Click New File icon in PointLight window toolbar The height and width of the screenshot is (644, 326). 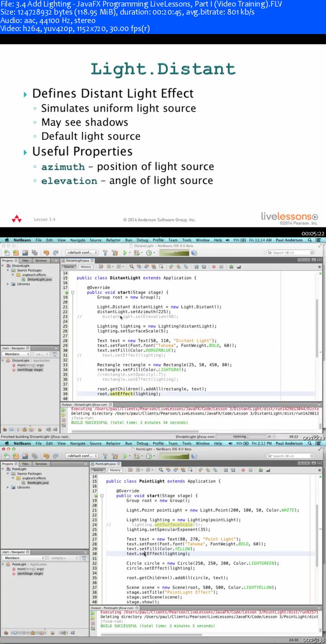(7, 456)
